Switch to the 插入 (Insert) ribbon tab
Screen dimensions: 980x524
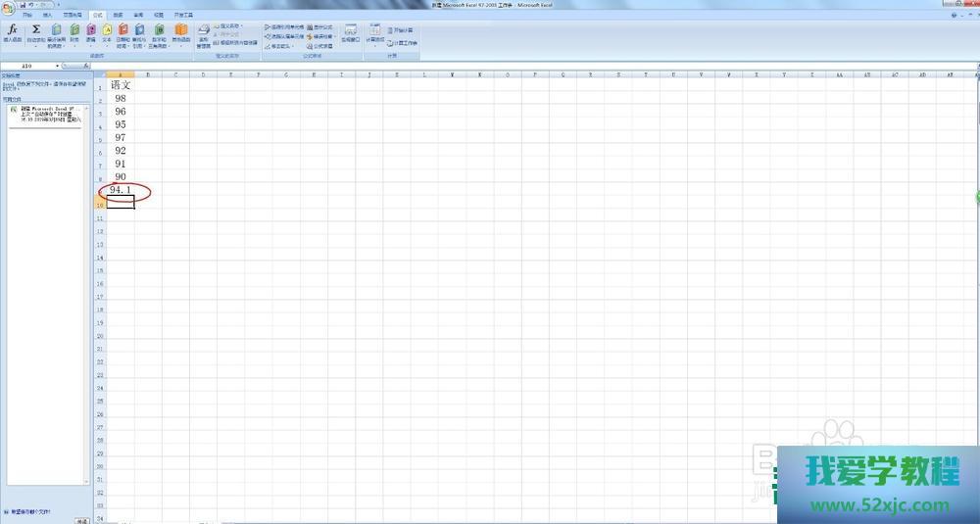click(47, 16)
